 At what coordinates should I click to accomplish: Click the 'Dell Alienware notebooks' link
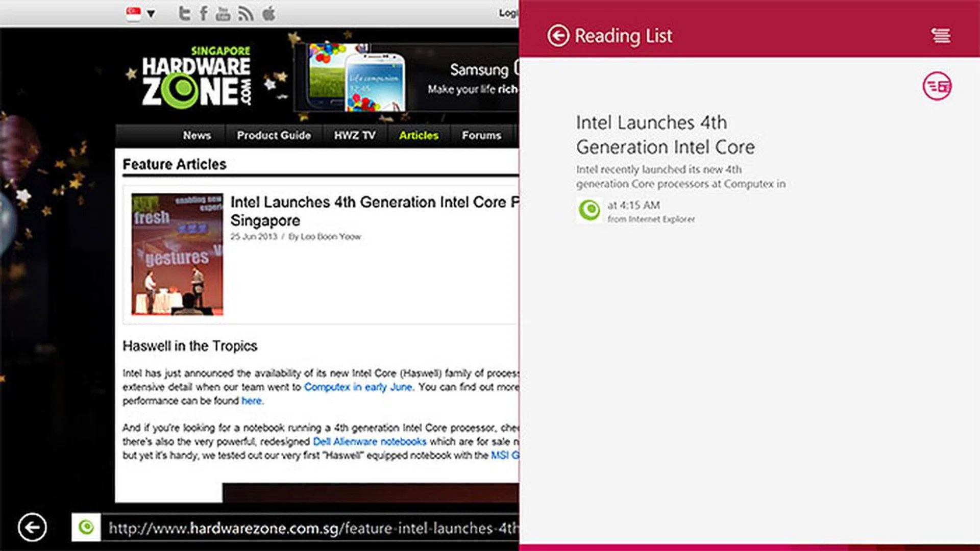(369, 442)
